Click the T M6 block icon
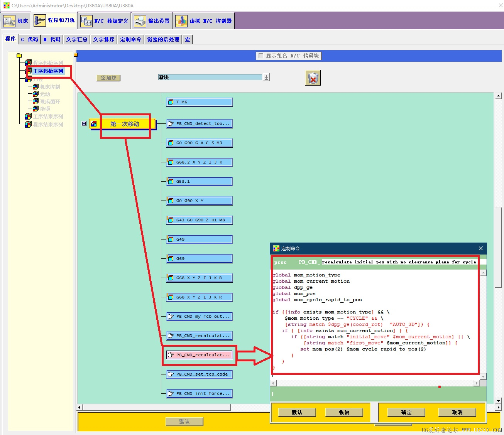The image size is (504, 435). point(171,102)
